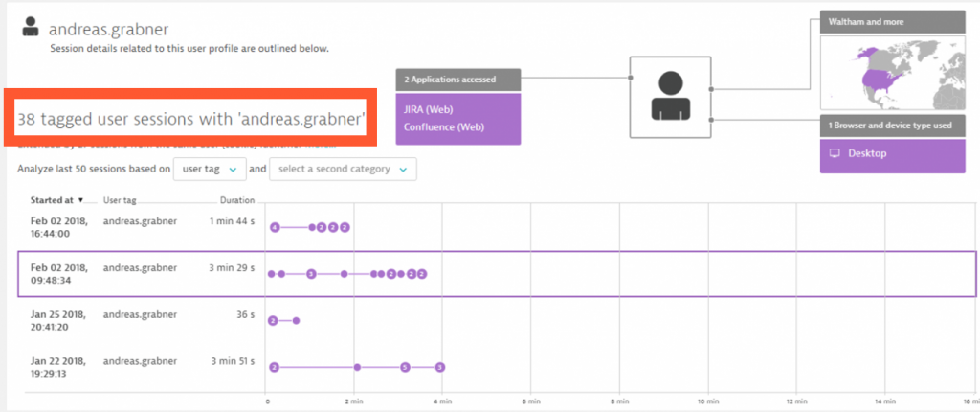Click the andreas.grabner user tag in the Jan 25 row

point(140,314)
